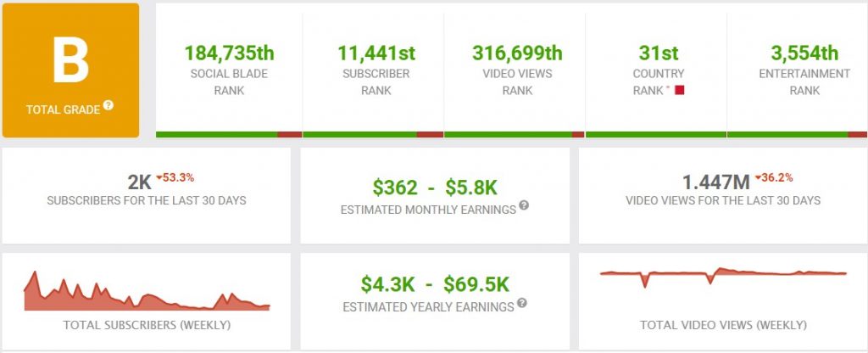Click the large B grade letter
The width and height of the screenshot is (868, 353).
coord(71,60)
